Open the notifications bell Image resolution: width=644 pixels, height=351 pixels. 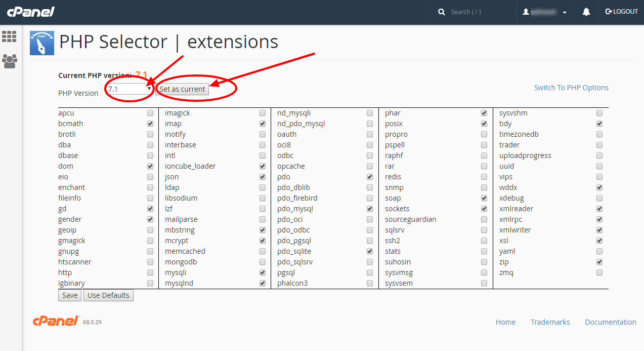coord(586,12)
